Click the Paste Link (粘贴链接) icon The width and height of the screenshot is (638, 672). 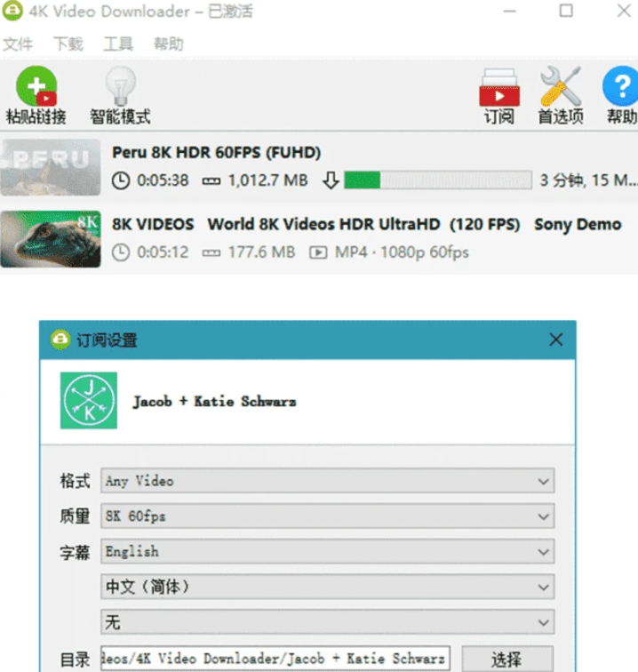[36, 85]
